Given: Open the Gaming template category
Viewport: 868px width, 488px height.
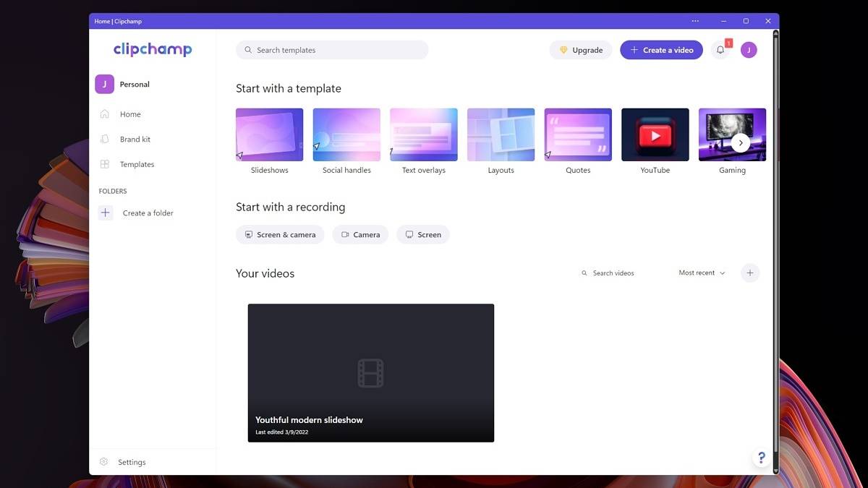Looking at the screenshot, I should point(732,142).
